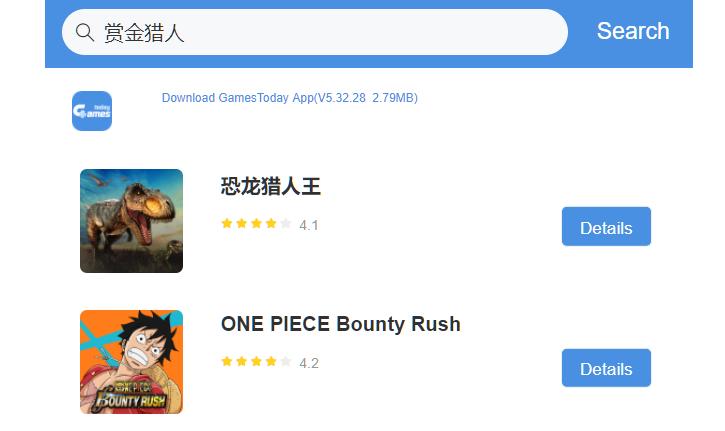Click the Search button in the header

(x=633, y=31)
